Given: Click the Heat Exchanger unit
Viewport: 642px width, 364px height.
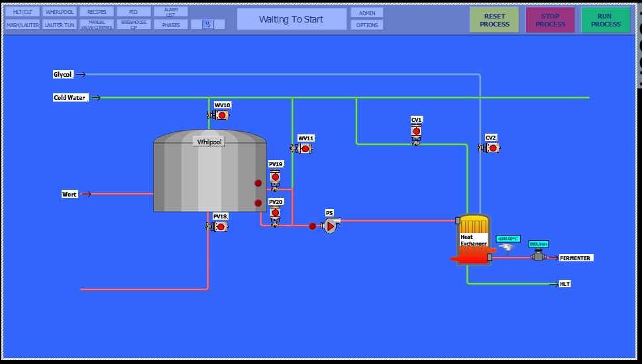Looking at the screenshot, I should [x=473, y=240].
